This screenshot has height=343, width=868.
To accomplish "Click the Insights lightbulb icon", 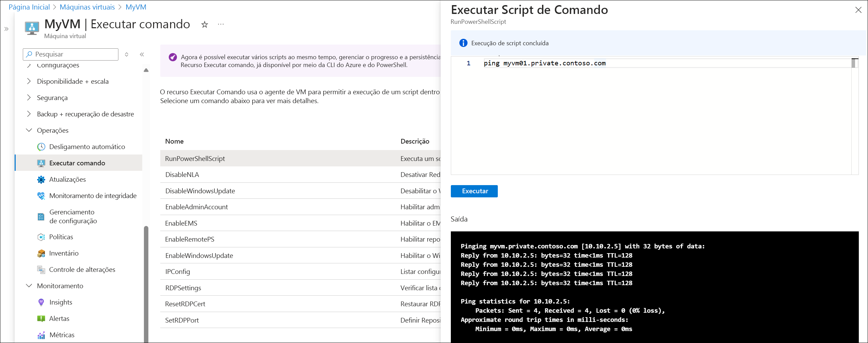I will point(41,302).
